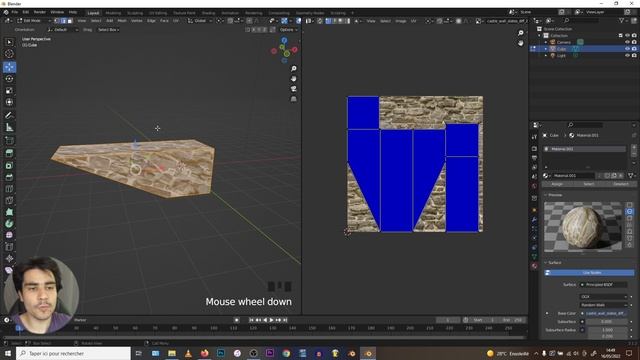Select the Knife tool

pyautogui.click(x=9, y=200)
